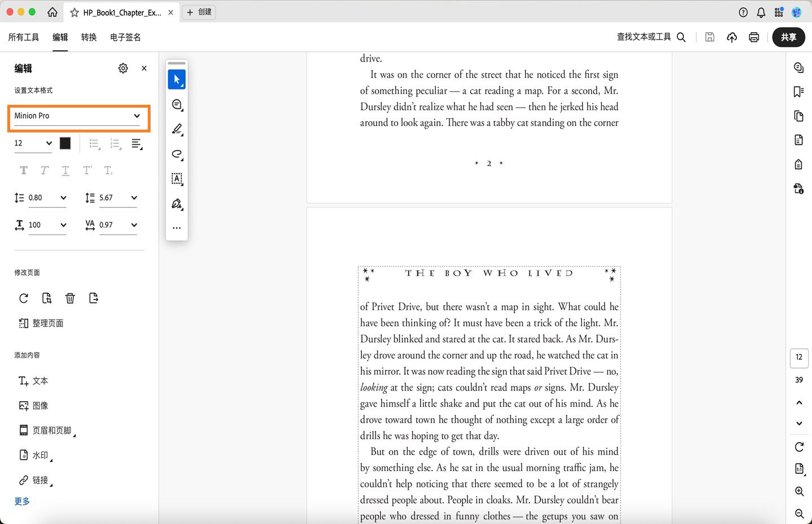812x524 pixels.
Task: Open the 电子签名 tab
Action: (125, 37)
